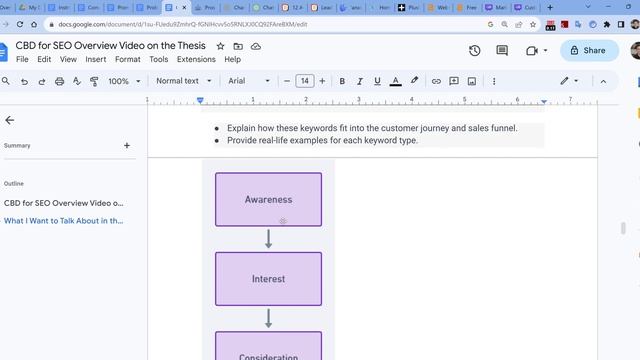Move the document to a folder

click(238, 47)
